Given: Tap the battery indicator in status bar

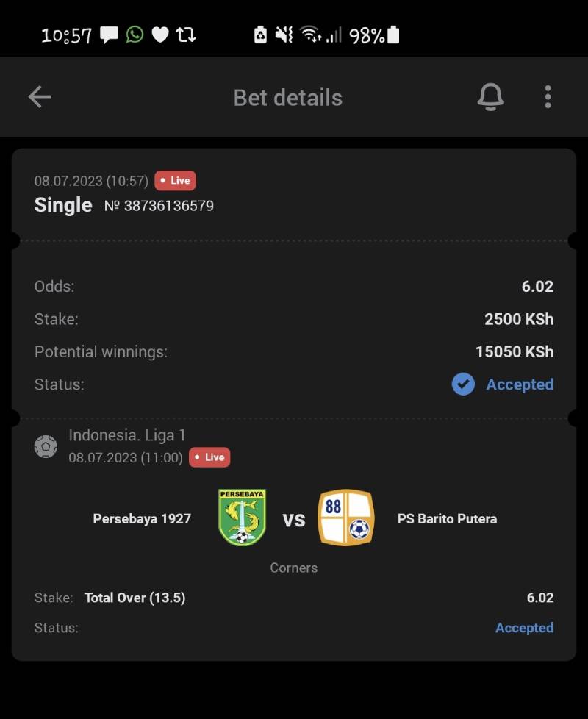Looking at the screenshot, I should [x=393, y=35].
